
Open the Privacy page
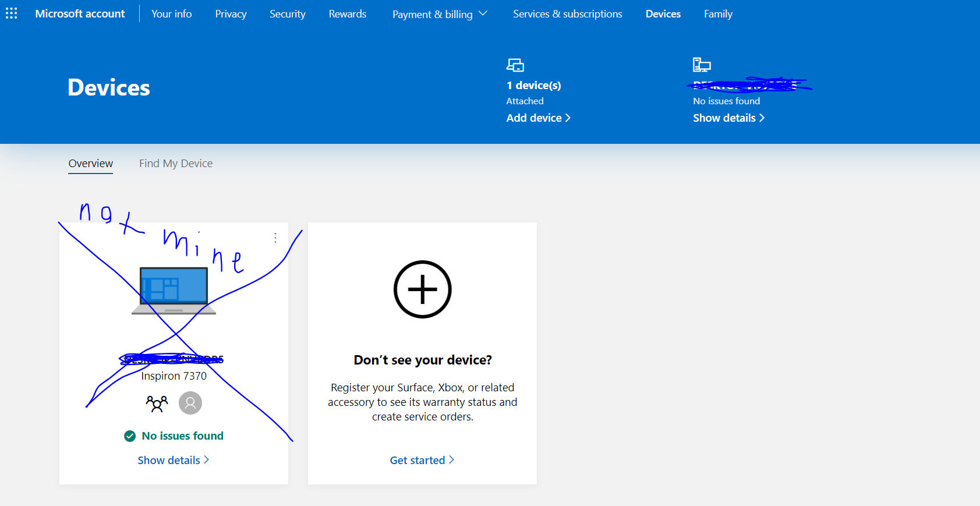[231, 14]
